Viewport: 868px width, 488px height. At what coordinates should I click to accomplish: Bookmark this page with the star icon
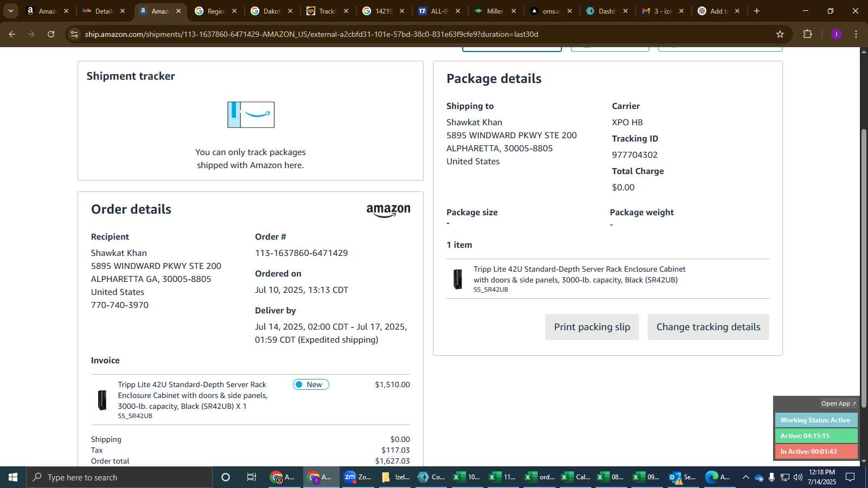coord(780,34)
